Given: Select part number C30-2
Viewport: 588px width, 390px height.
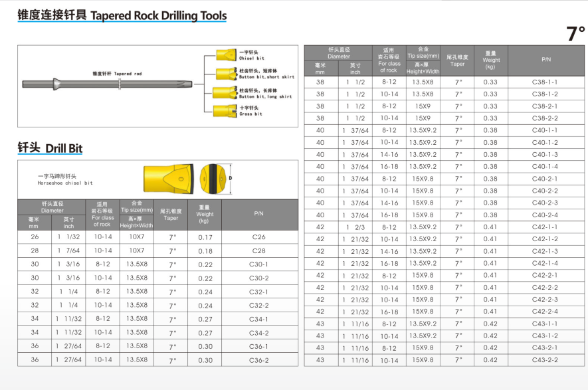Looking at the screenshot, I should 258,278.
